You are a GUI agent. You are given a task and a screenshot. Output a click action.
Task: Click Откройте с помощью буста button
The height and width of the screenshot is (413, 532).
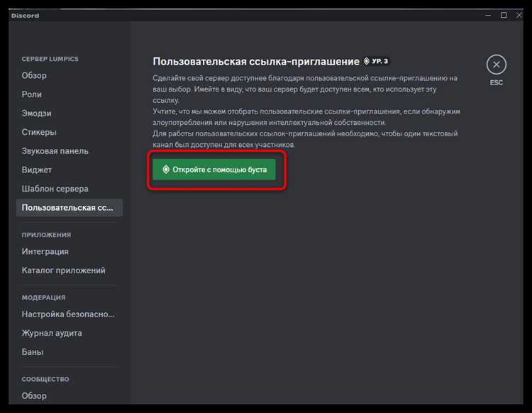click(x=214, y=170)
